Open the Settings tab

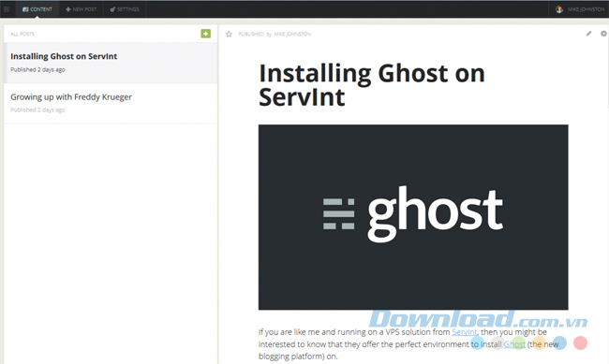point(125,9)
